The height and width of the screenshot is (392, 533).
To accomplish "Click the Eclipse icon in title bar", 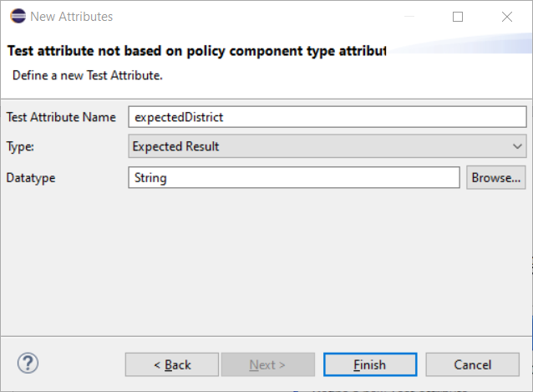I will (x=17, y=17).
